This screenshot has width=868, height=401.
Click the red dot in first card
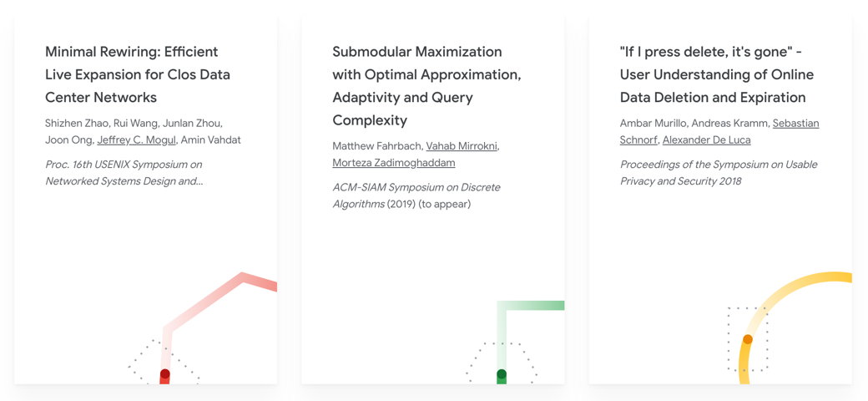coord(165,374)
